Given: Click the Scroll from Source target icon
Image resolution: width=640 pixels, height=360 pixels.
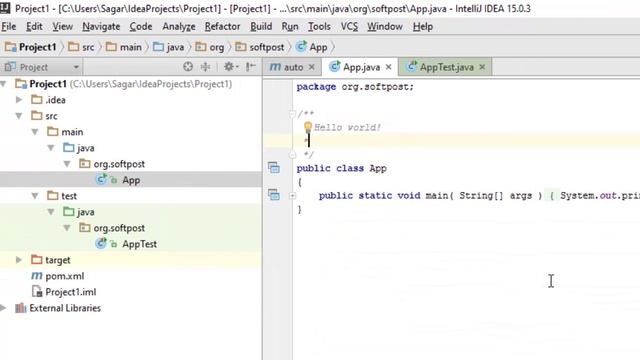Looking at the screenshot, I should 188,67.
